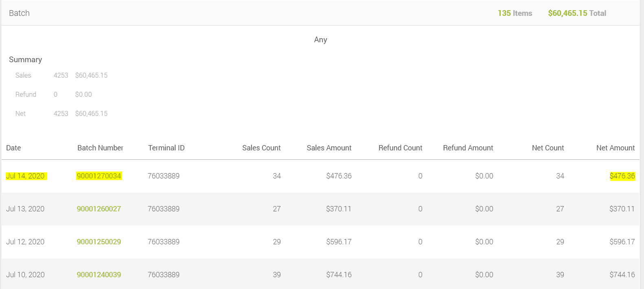
Task: Click batch link 90001240039
Action: point(99,275)
